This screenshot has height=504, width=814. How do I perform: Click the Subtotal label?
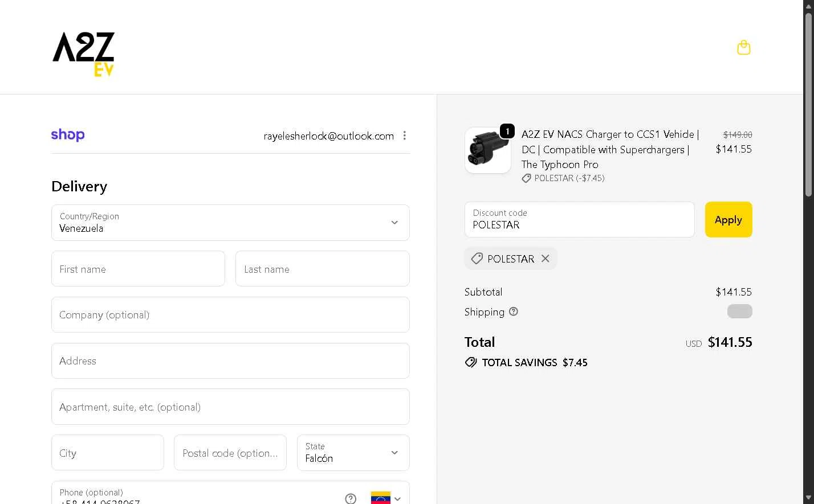pyautogui.click(x=483, y=292)
